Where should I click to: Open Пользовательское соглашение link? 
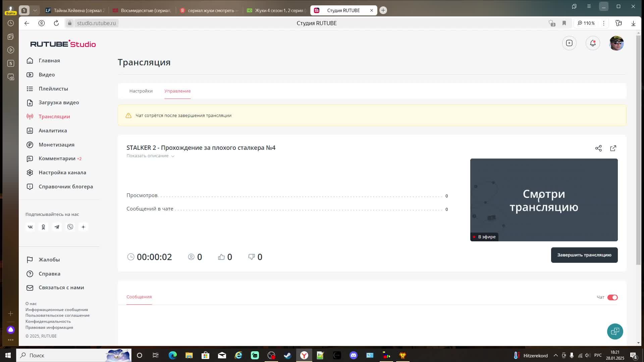coord(57,315)
